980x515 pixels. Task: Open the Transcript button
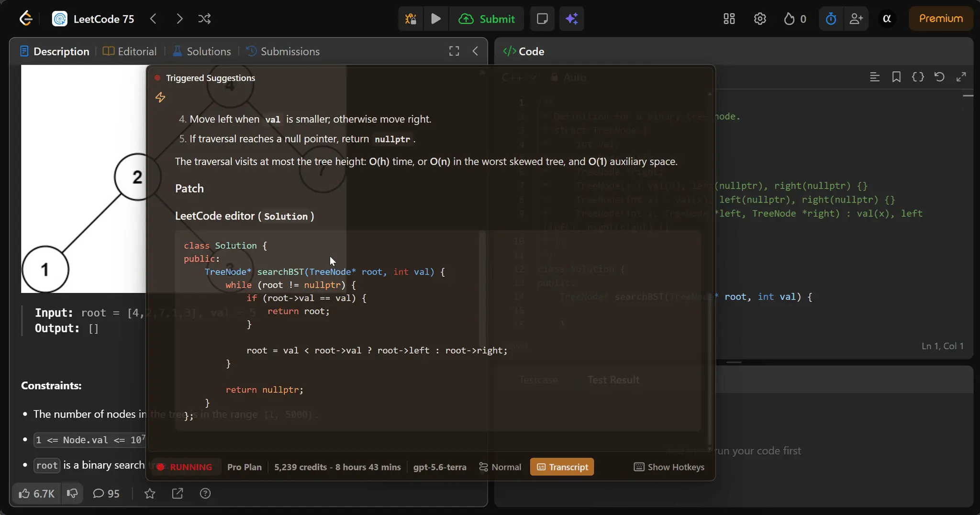point(562,467)
